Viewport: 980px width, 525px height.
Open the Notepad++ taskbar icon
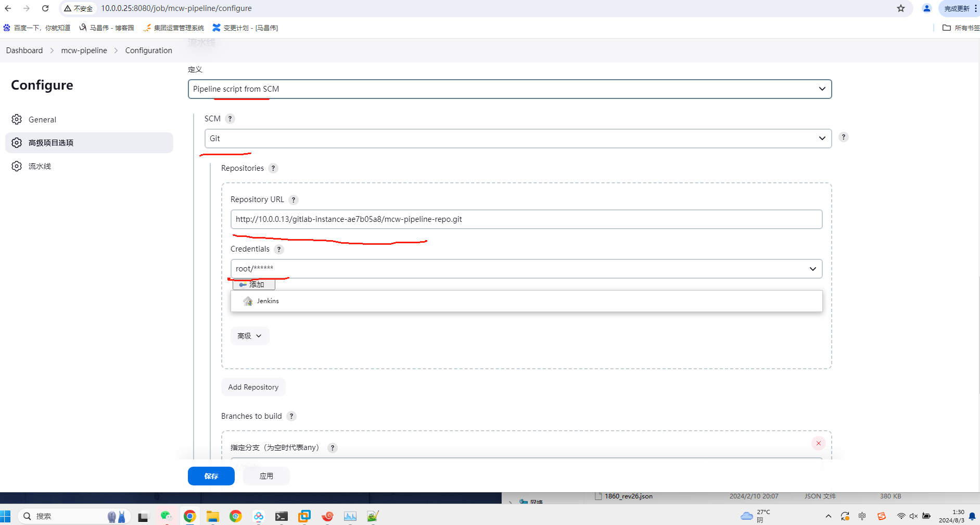click(x=373, y=516)
